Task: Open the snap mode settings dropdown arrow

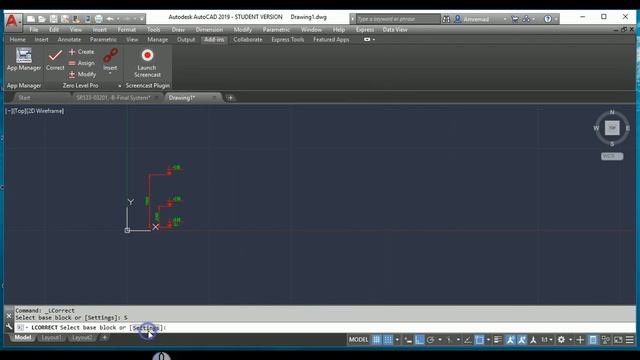Action: [x=397, y=340]
